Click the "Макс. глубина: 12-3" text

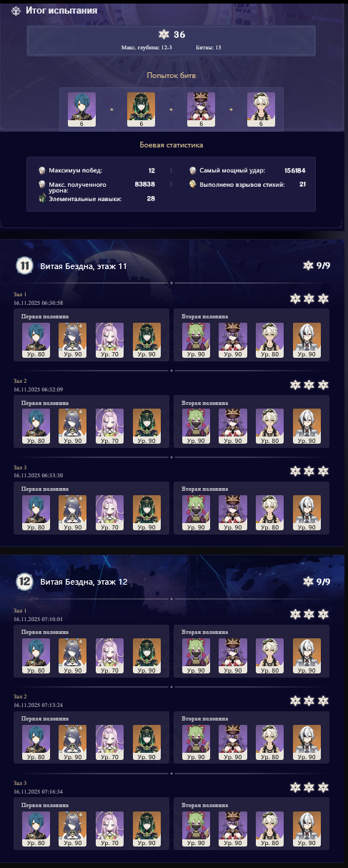pyautogui.click(x=146, y=47)
